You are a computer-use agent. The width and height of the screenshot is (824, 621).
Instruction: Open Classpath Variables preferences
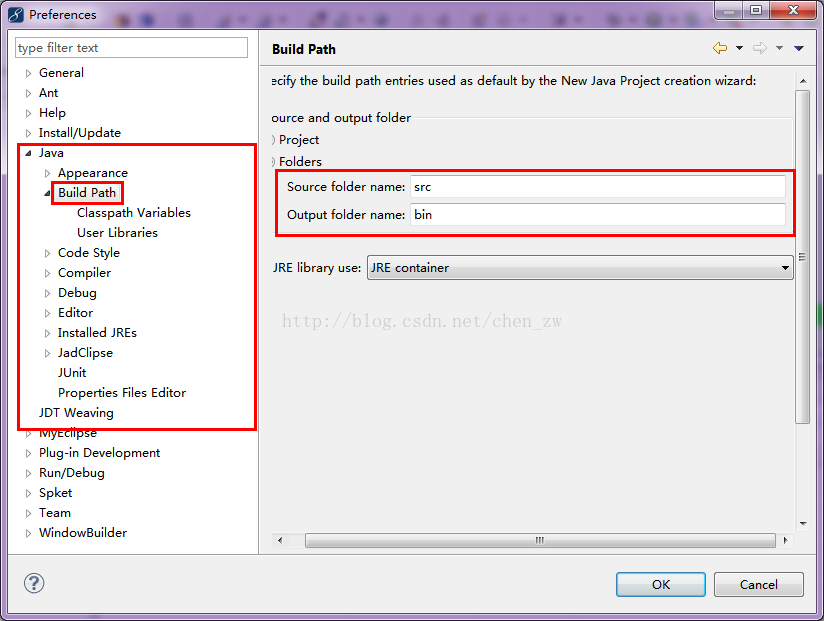coord(133,212)
